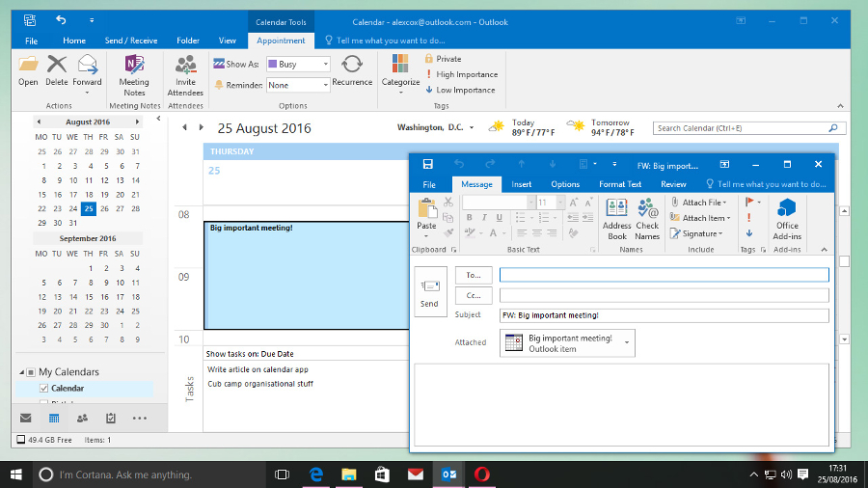
Task: Open the View tab in Calendar window
Action: point(227,41)
